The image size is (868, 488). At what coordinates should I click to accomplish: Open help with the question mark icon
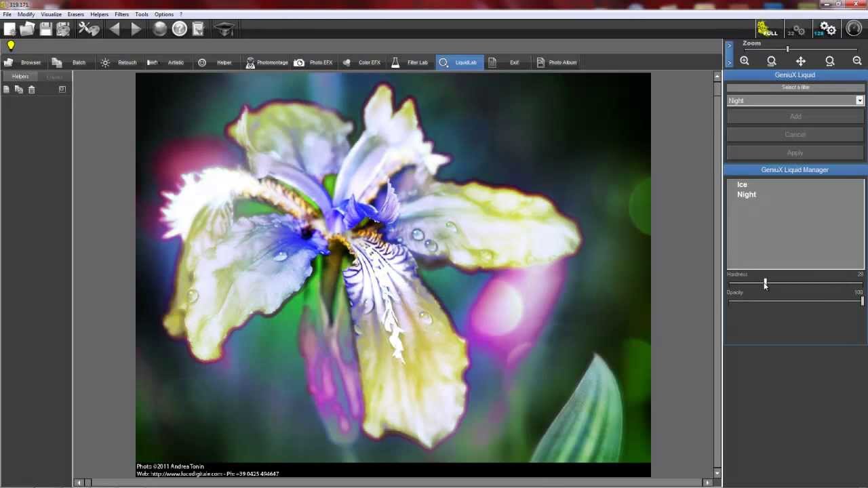180,29
